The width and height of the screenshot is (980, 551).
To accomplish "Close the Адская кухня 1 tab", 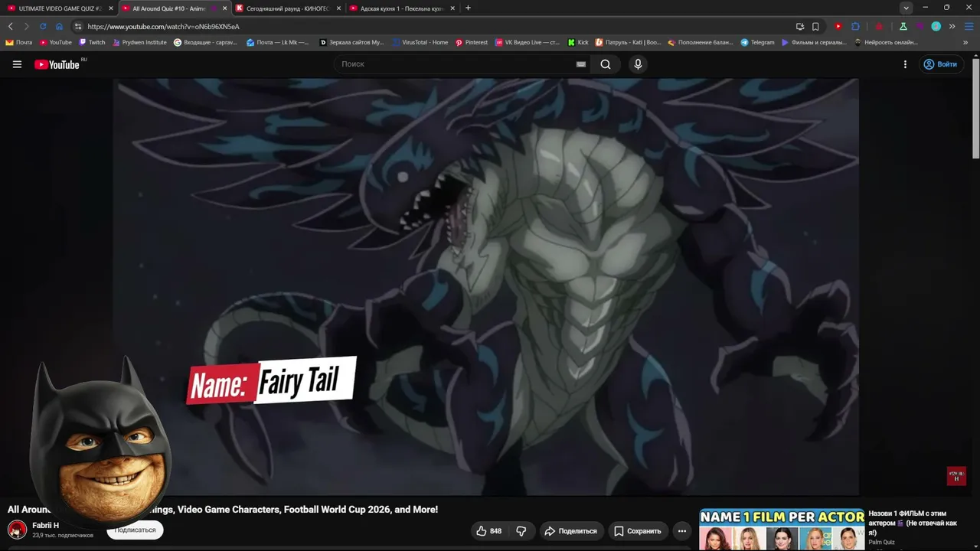I will point(452,8).
